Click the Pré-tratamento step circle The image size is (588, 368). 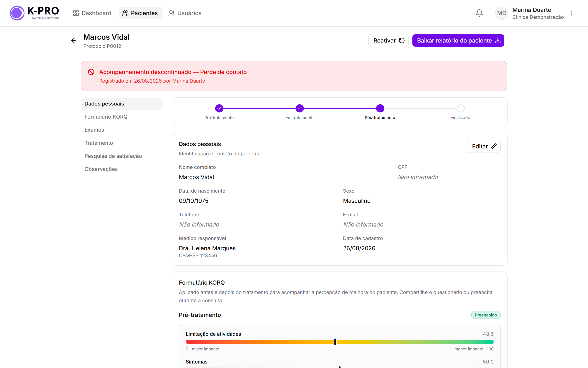219,108
